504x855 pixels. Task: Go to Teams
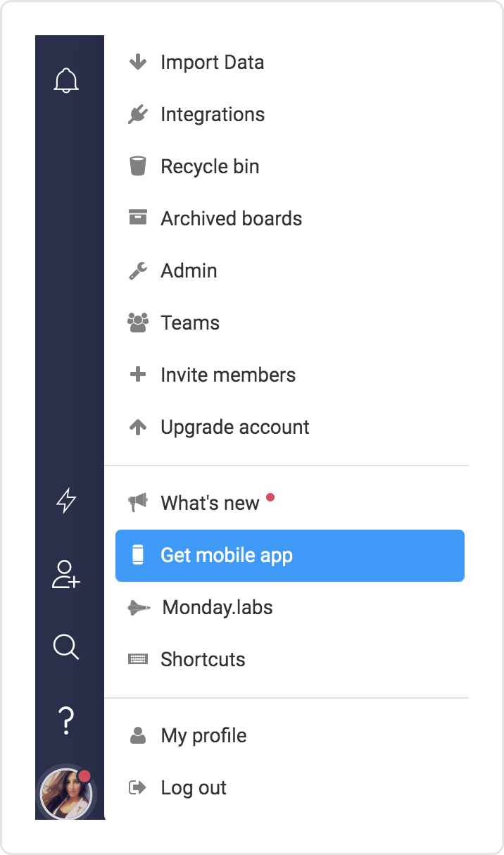point(190,323)
